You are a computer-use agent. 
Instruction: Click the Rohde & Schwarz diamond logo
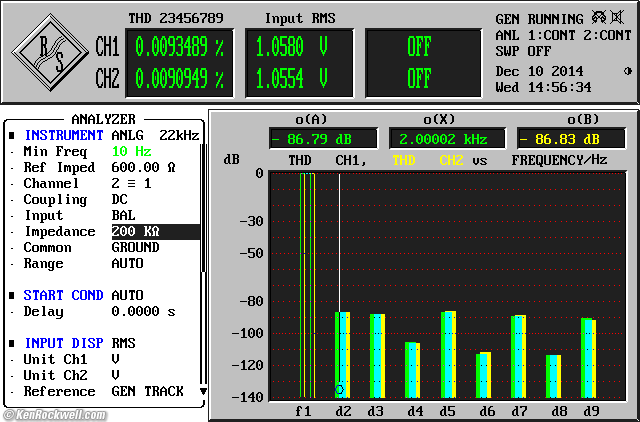click(50, 54)
